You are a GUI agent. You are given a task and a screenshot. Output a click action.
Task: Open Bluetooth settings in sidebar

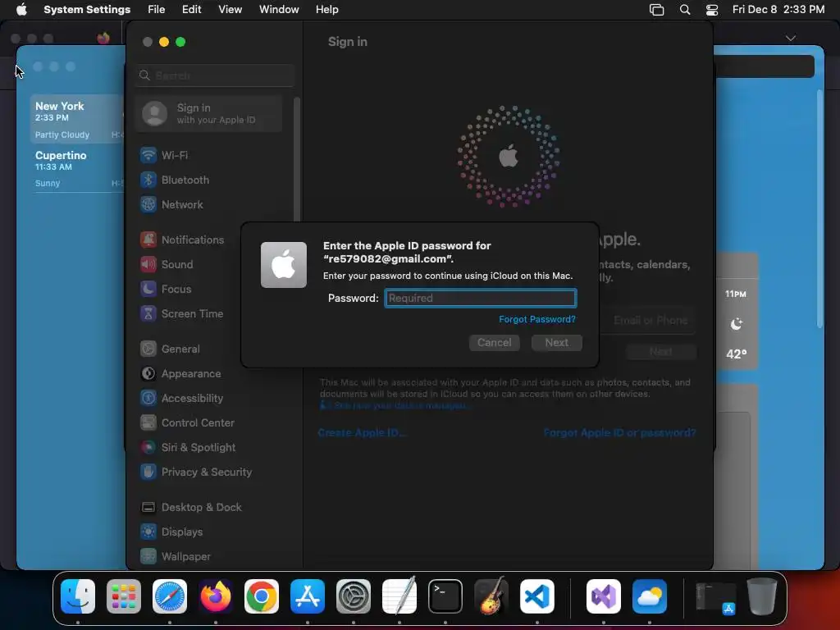tap(175, 180)
